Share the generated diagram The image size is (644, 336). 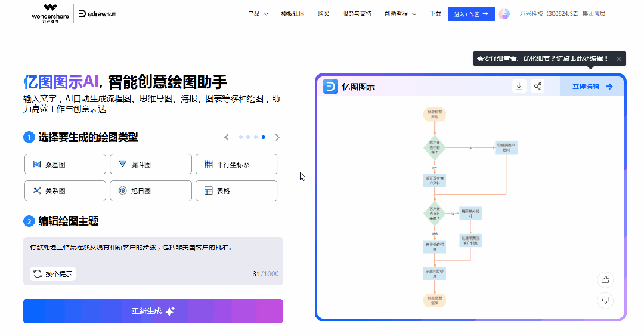(x=538, y=86)
